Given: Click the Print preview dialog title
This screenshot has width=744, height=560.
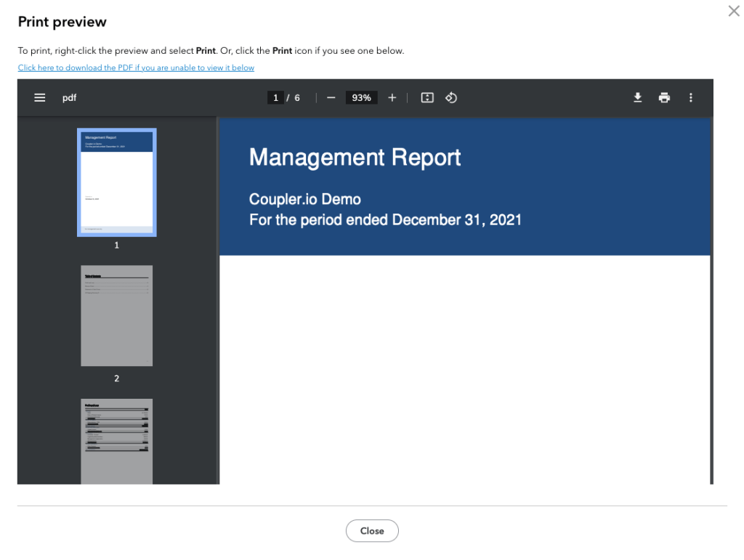Looking at the screenshot, I should pyautogui.click(x=62, y=22).
